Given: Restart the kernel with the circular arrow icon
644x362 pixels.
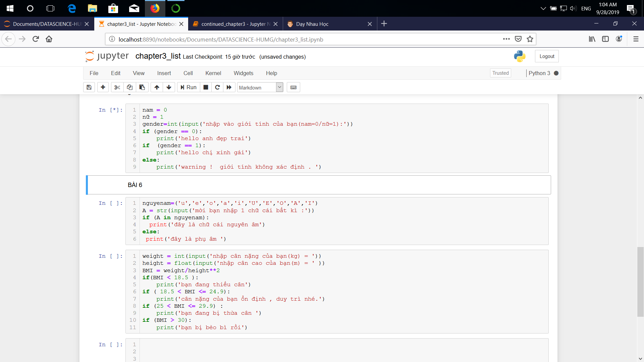Looking at the screenshot, I should tap(217, 87).
